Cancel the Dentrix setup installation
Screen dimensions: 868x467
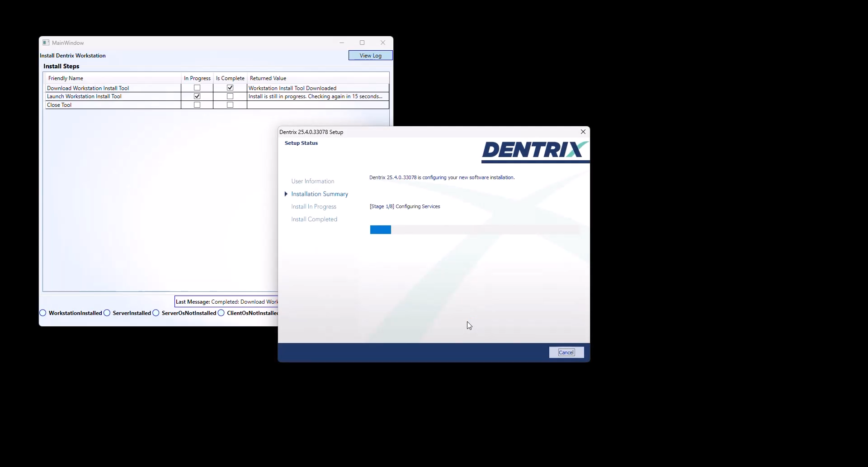coord(566,353)
